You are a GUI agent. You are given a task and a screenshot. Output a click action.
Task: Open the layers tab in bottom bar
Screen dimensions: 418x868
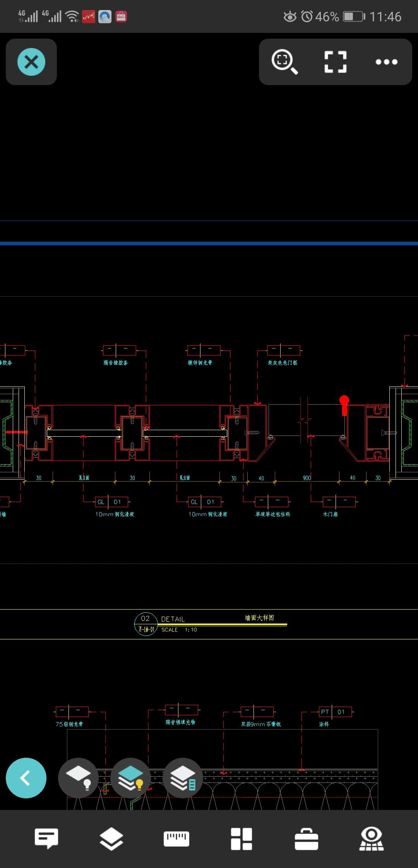(x=111, y=839)
